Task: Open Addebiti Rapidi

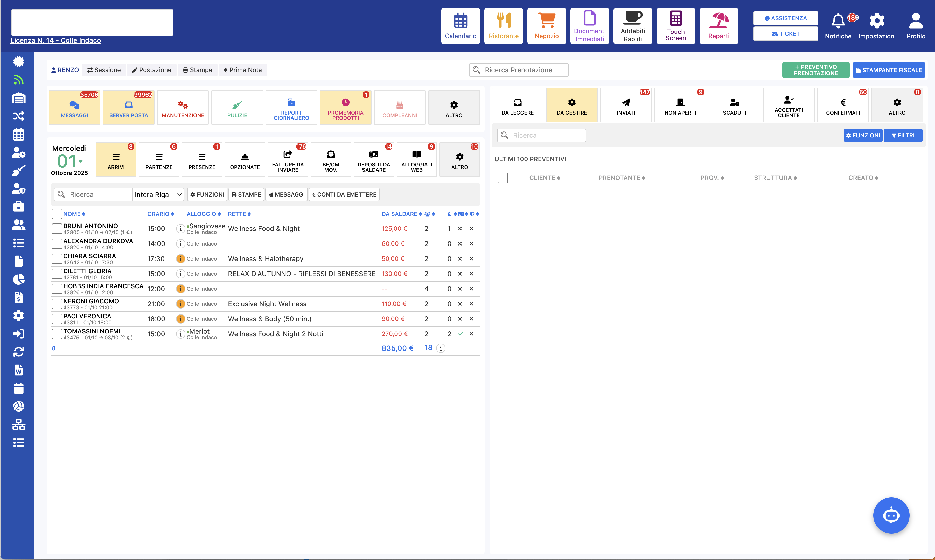Action: [x=632, y=26]
